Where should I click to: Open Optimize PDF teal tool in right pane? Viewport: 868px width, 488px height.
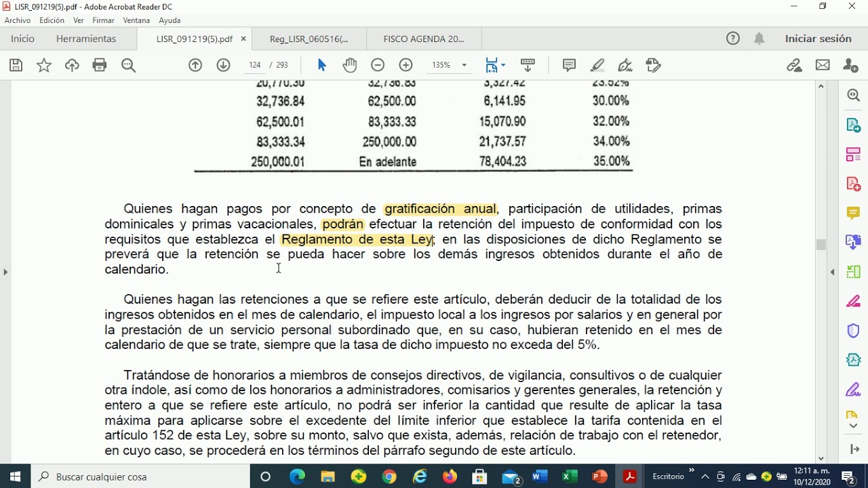point(854,360)
